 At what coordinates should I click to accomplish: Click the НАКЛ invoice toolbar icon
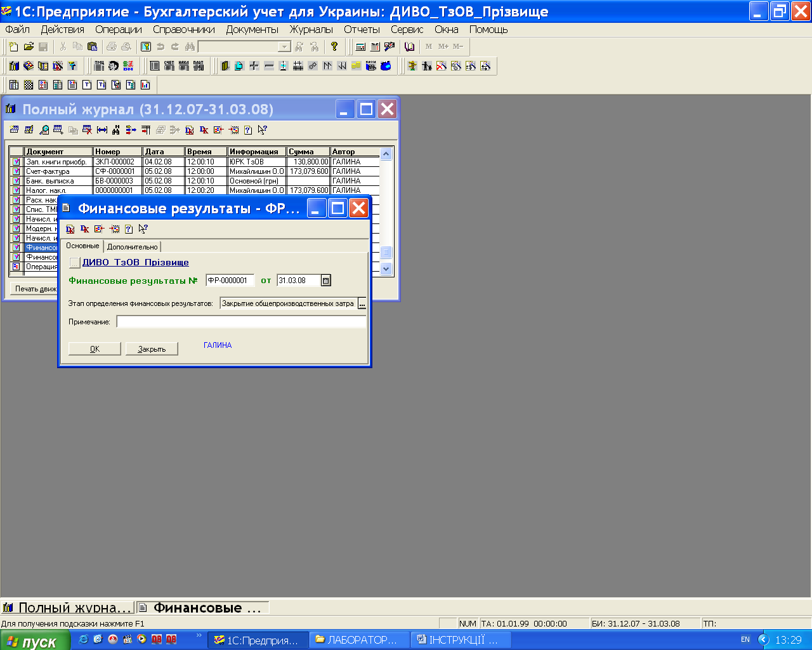click(184, 65)
